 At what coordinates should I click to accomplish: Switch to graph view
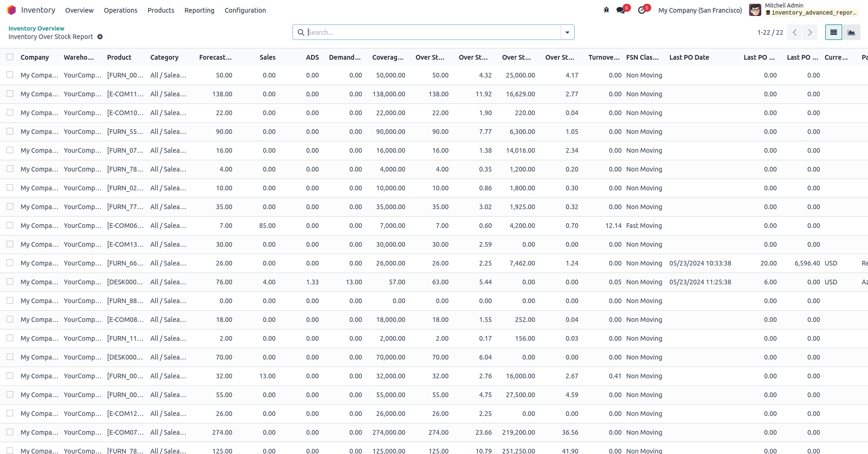point(851,32)
